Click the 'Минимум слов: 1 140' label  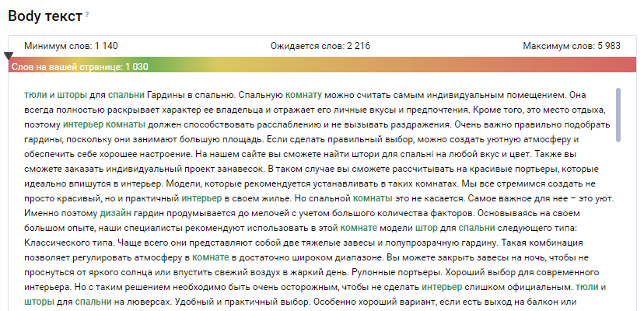point(71,46)
